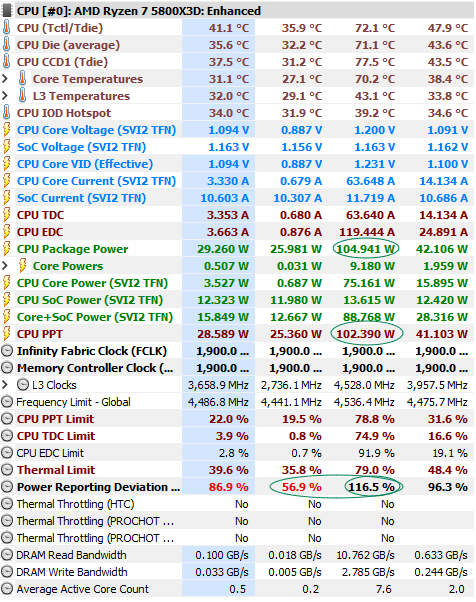Select the Average Active Core Count label
476x602 pixels.
pos(83,589)
